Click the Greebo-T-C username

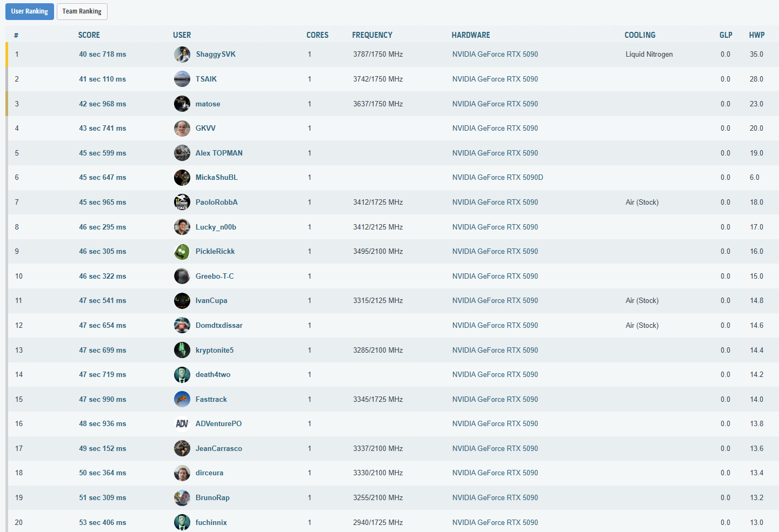(215, 277)
